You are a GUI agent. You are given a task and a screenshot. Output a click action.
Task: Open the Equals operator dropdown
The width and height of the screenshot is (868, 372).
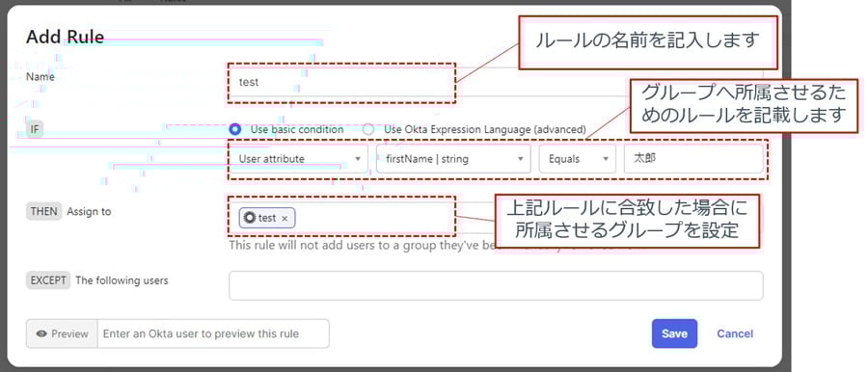[x=578, y=159]
